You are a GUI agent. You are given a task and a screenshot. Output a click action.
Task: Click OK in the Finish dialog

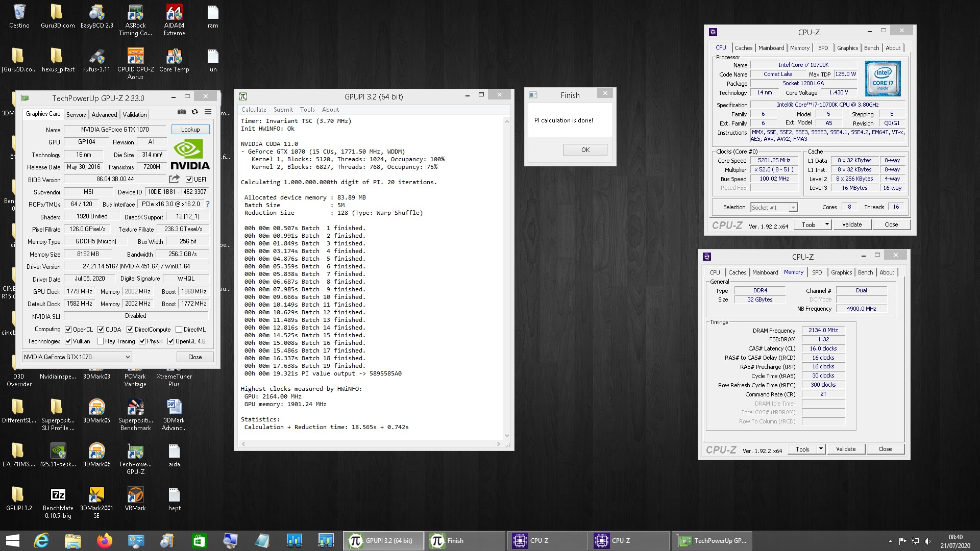tap(585, 150)
